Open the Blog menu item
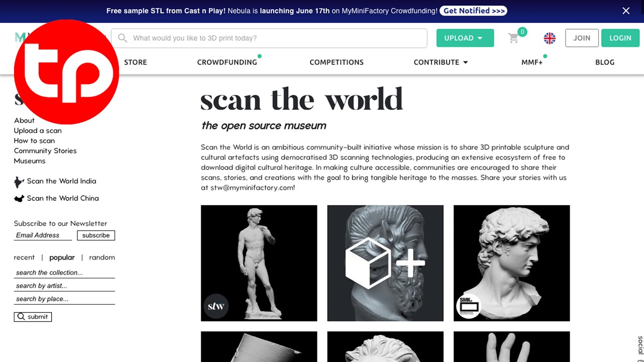 (x=605, y=62)
